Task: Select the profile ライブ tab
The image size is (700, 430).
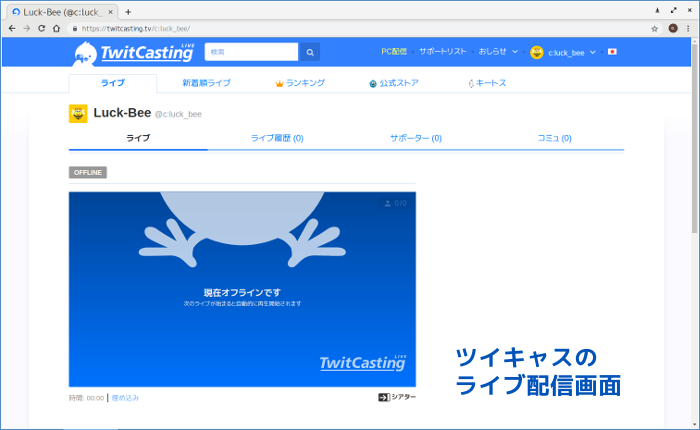Action: [138, 138]
